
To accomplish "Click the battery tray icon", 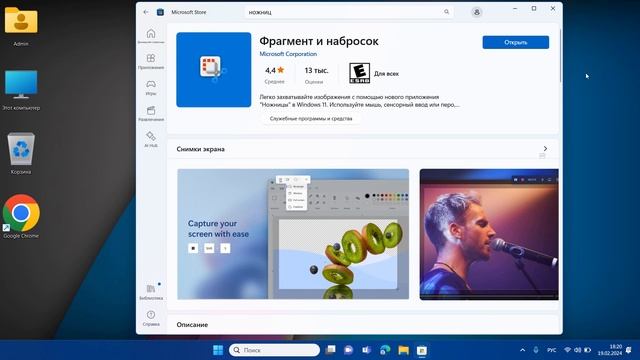I will coord(588,350).
